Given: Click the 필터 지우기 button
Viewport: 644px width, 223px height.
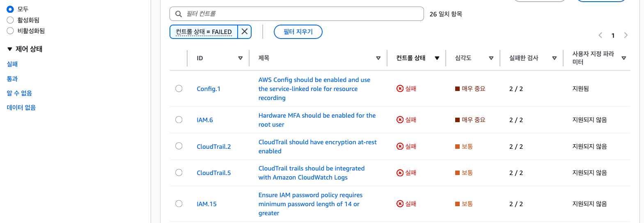Looking at the screenshot, I should pos(298,32).
